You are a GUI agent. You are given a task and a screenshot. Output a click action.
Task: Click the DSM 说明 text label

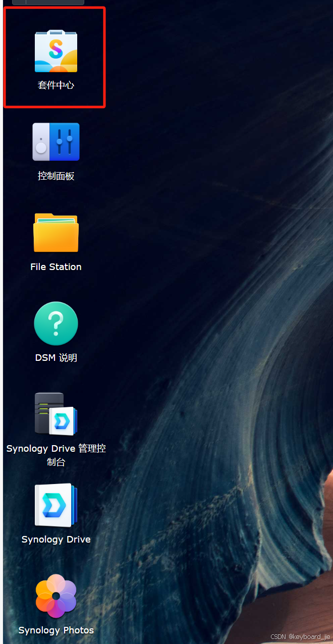tap(56, 358)
